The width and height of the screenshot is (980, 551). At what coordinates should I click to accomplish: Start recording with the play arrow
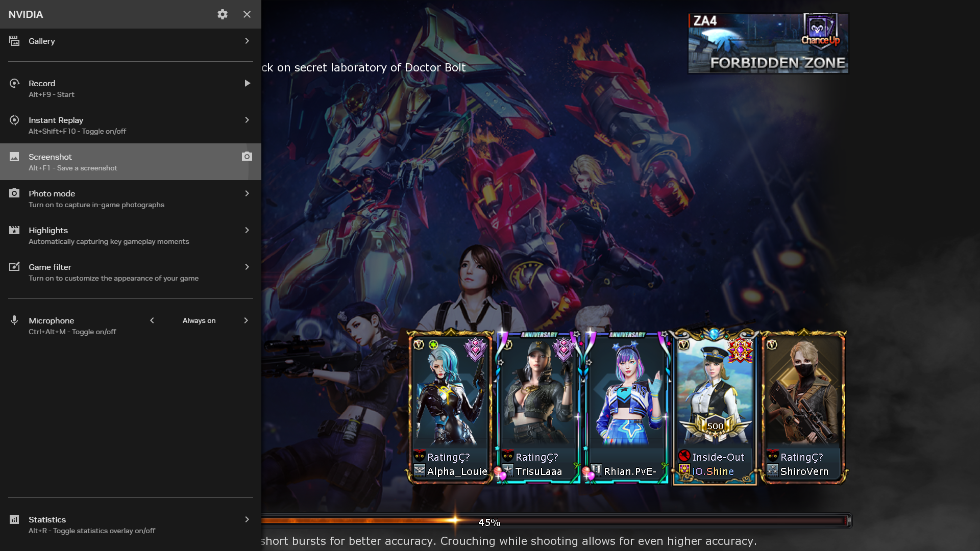point(247,83)
